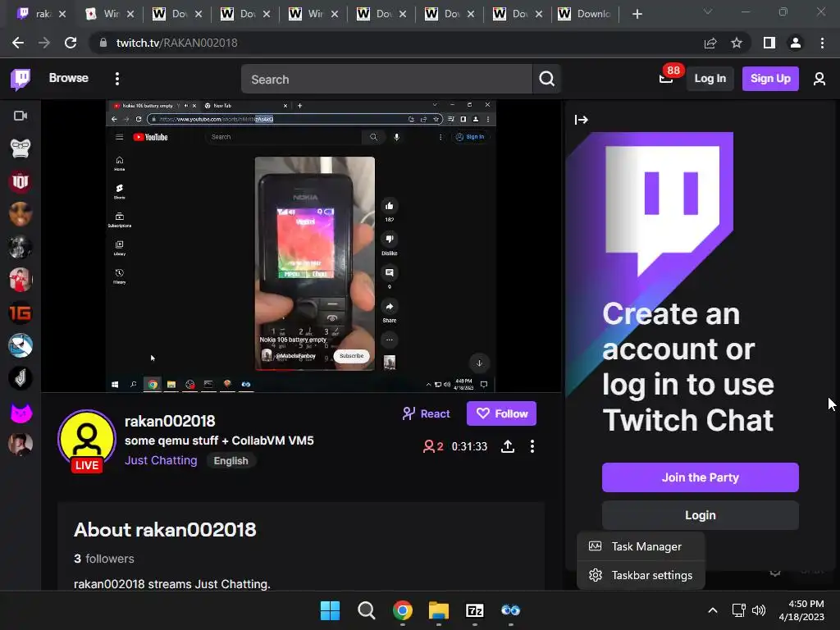Click the English tag
This screenshot has height=630, width=840.
pyautogui.click(x=231, y=461)
